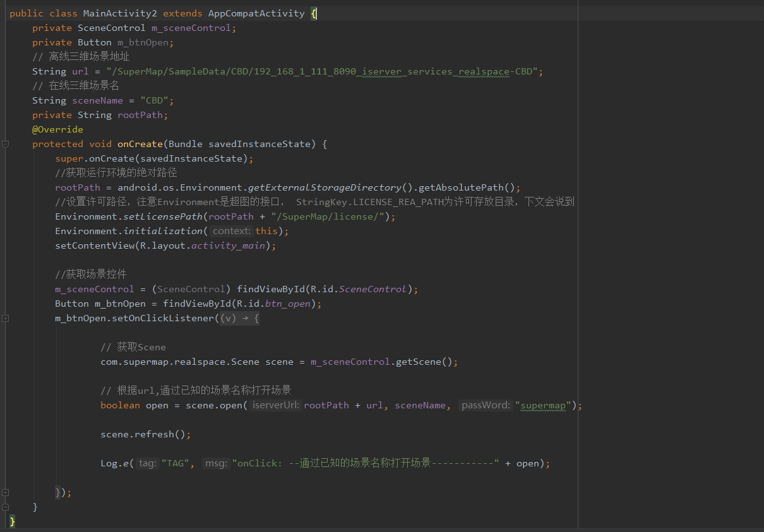Viewport: 764px width, 532px height.
Task: Click the comment starting '//设置许可路径'
Action: [x=314, y=202]
